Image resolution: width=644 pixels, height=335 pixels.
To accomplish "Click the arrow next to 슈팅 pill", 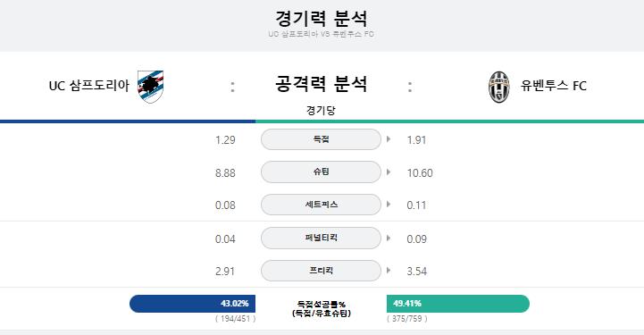I will (x=389, y=172).
